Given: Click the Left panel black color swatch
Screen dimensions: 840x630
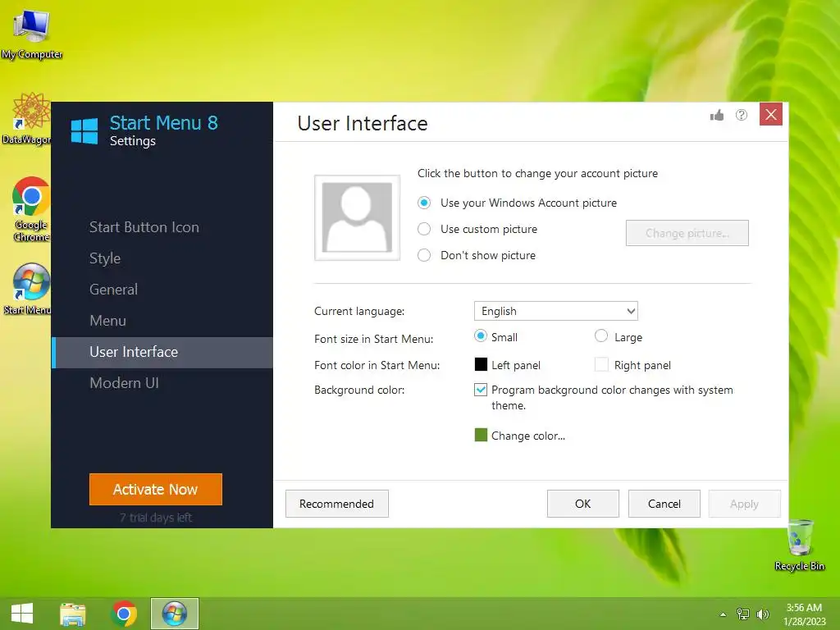Looking at the screenshot, I should click(x=481, y=364).
